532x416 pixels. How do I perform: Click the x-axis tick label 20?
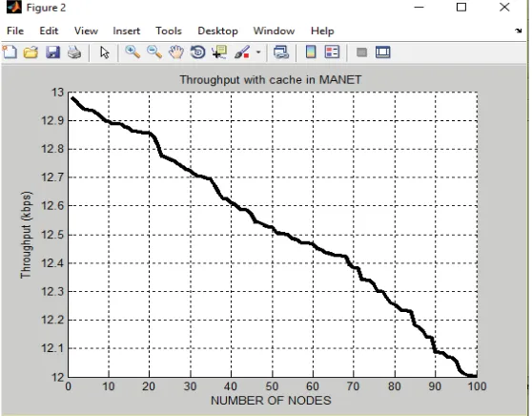149,386
